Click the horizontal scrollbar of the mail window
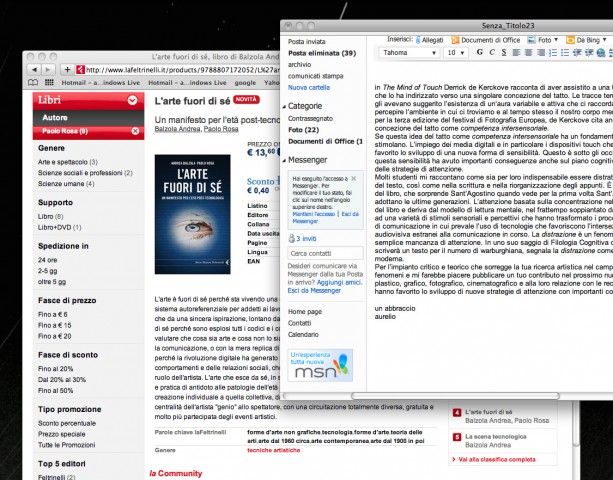 (x=455, y=396)
